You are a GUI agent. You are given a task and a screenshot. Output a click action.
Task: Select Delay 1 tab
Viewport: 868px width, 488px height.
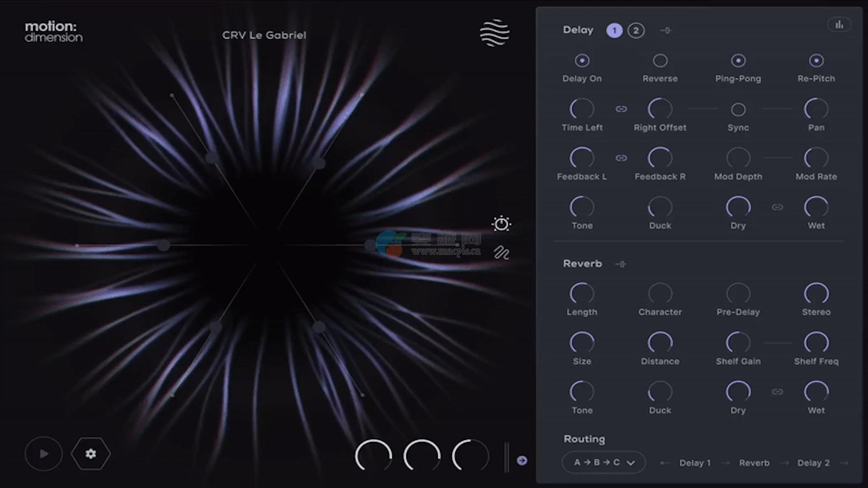(x=614, y=31)
